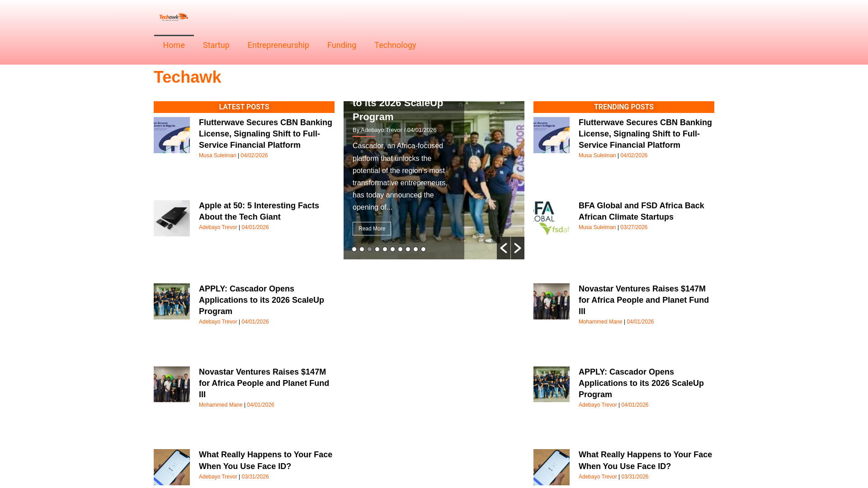
Task: Open Apple at 50 laptop thumbnail
Action: pyautogui.click(x=172, y=218)
